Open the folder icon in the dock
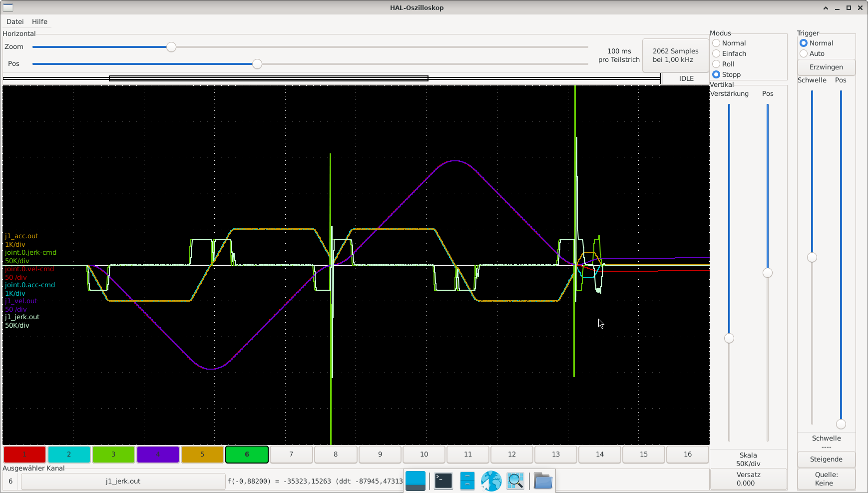The width and height of the screenshot is (868, 493). click(543, 481)
